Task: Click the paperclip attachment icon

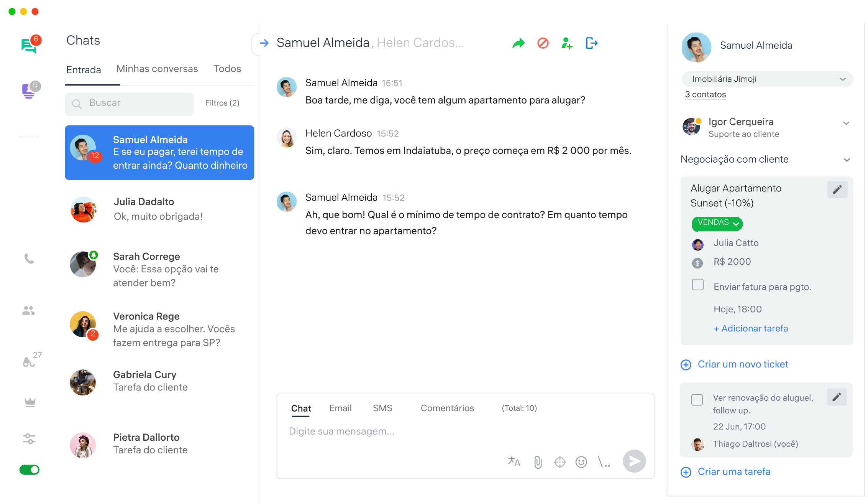Action: pos(538,462)
